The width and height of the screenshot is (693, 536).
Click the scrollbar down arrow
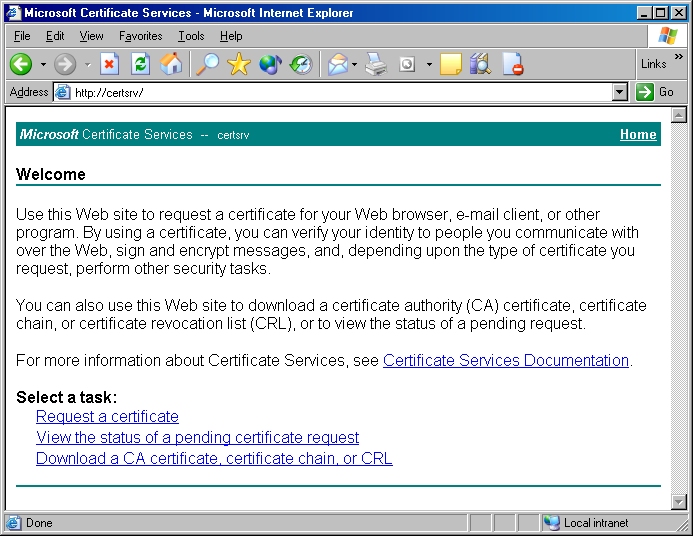pos(678,502)
